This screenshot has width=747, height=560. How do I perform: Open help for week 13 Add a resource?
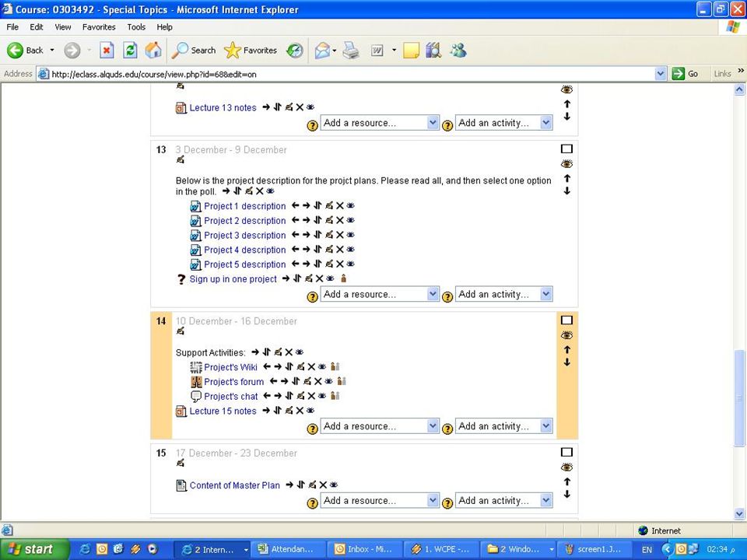click(312, 297)
